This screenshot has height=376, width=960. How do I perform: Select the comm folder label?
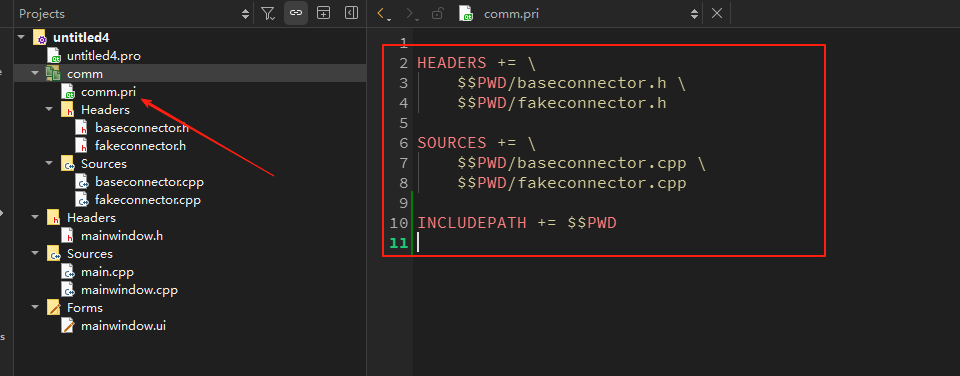click(84, 73)
